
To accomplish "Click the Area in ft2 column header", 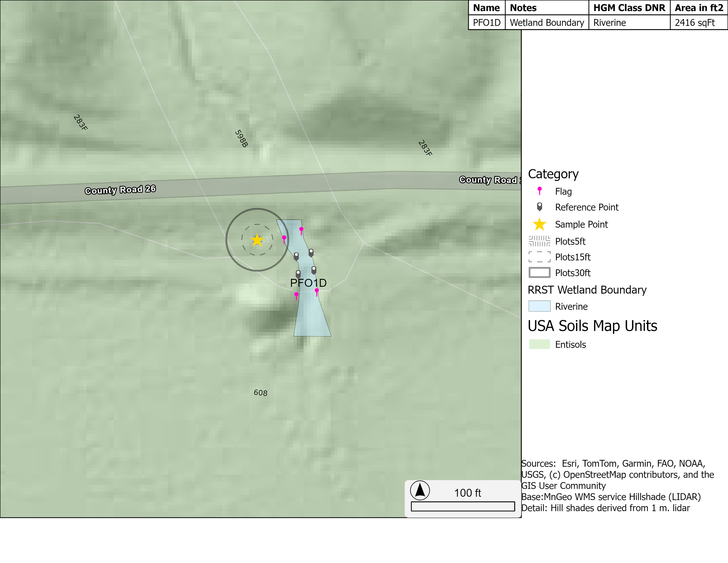I will (x=699, y=8).
